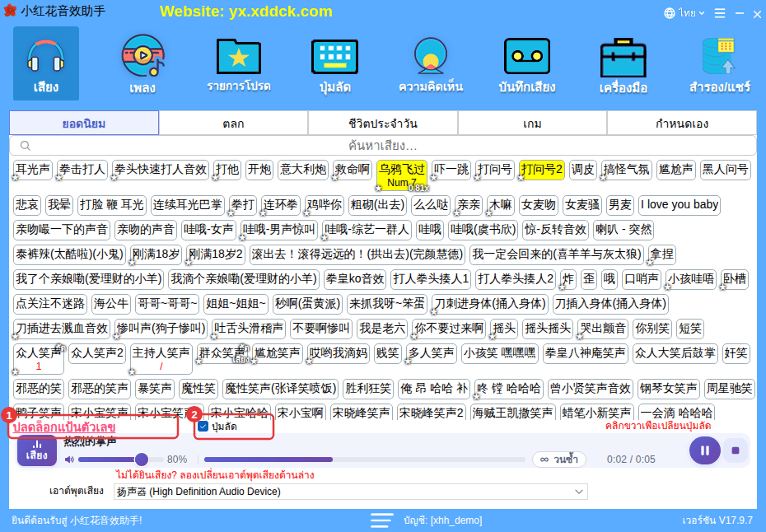Play the I love you baby sound
Image resolution: width=766 pixels, height=532 pixels.
click(679, 205)
